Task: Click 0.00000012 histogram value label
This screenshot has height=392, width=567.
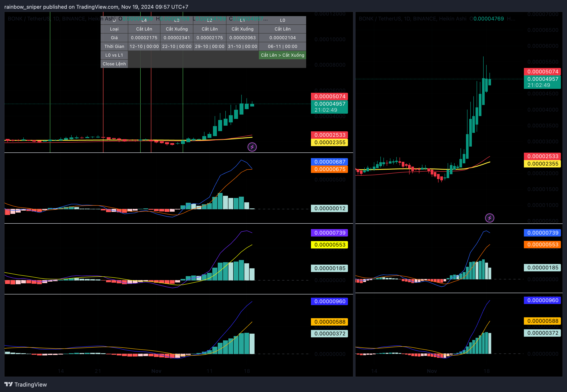Action: (x=329, y=208)
